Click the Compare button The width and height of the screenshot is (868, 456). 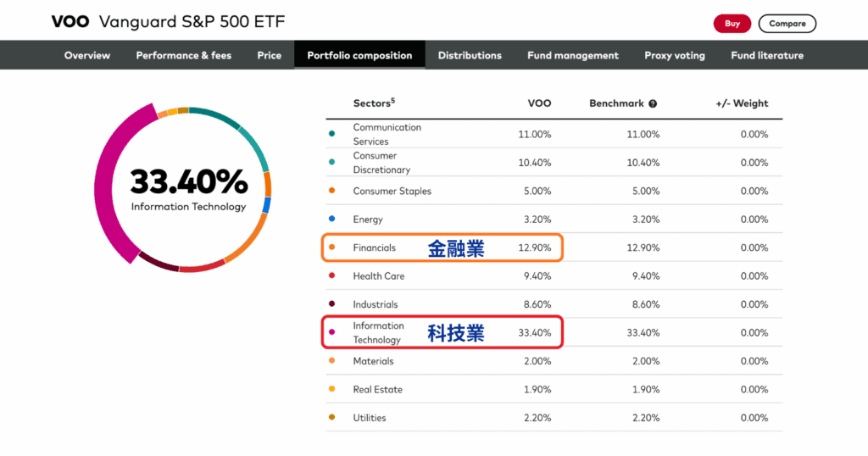[787, 24]
